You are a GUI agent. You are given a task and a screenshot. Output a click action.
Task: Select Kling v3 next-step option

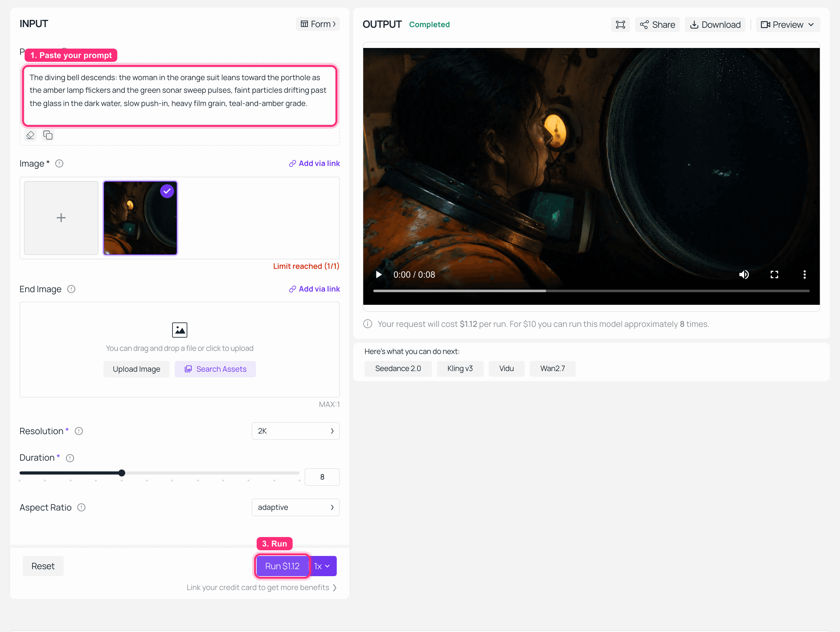tap(460, 369)
